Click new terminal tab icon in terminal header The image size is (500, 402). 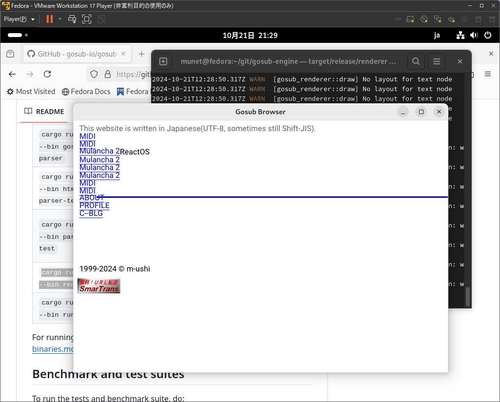coord(163,61)
